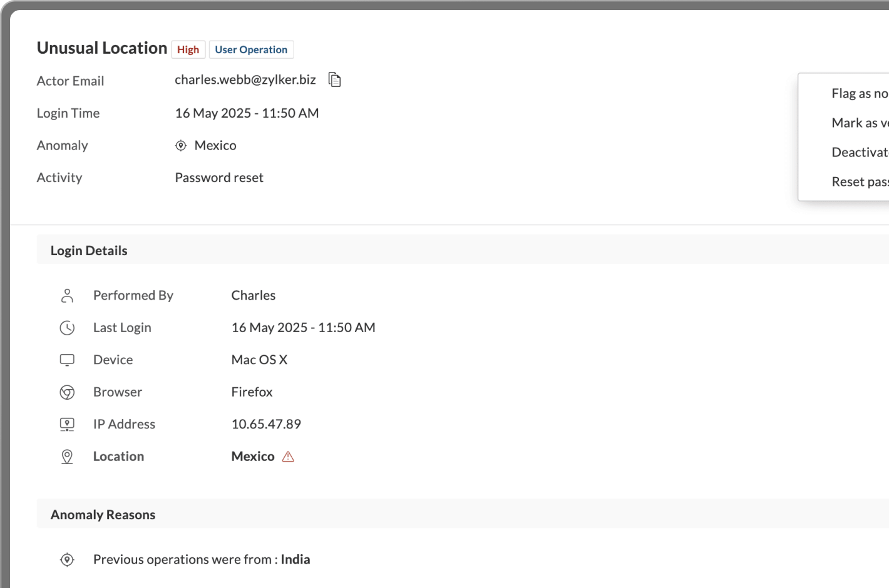The width and height of the screenshot is (889, 588).
Task: Click the email charles.webb@zylker.biz
Action: [245, 79]
